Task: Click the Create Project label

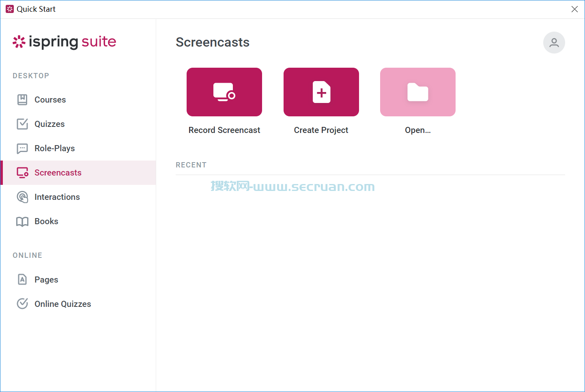Action: (321, 130)
